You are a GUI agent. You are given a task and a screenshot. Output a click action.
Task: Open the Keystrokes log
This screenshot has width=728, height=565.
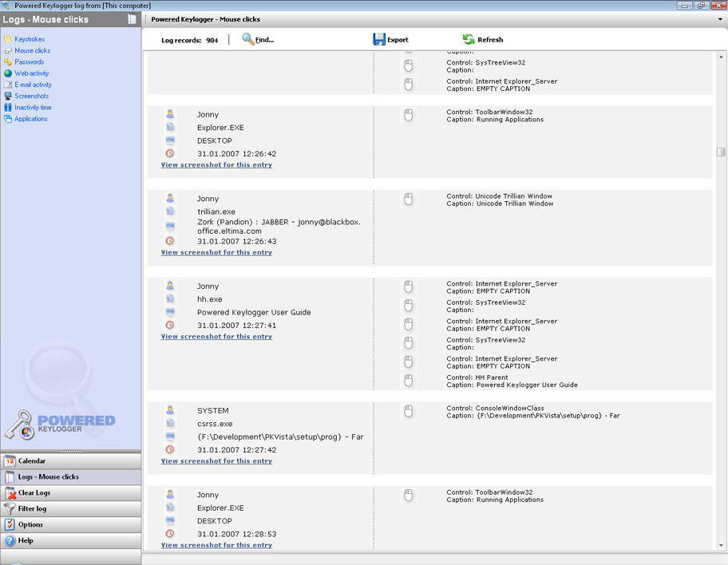click(x=30, y=39)
